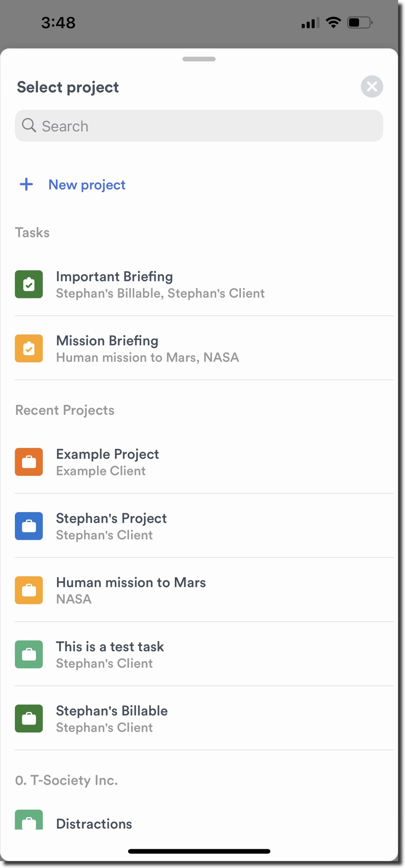
Task: Click the orange briefcase icon for Example Project
Action: (29, 462)
